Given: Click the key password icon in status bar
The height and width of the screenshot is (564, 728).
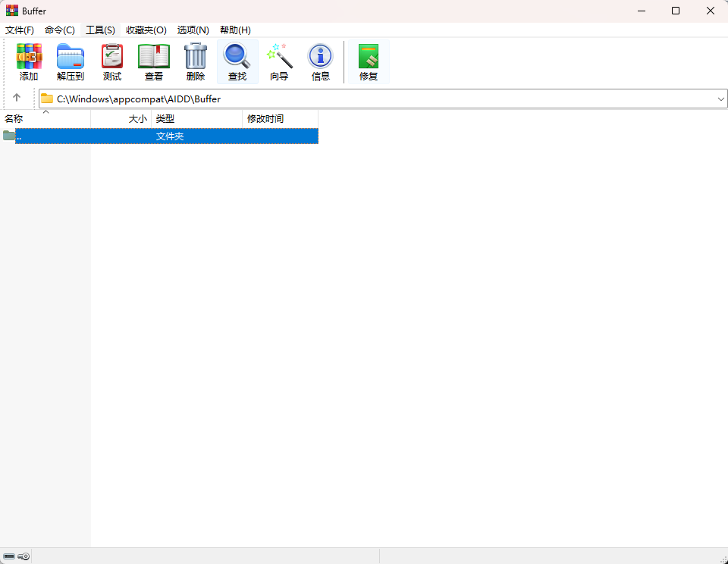Looking at the screenshot, I should [24, 556].
